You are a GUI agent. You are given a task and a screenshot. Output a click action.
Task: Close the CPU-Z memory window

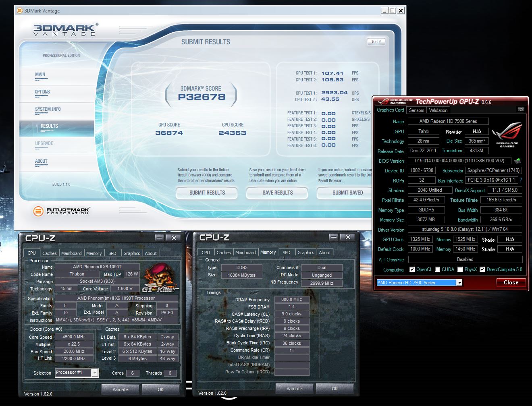click(348, 237)
